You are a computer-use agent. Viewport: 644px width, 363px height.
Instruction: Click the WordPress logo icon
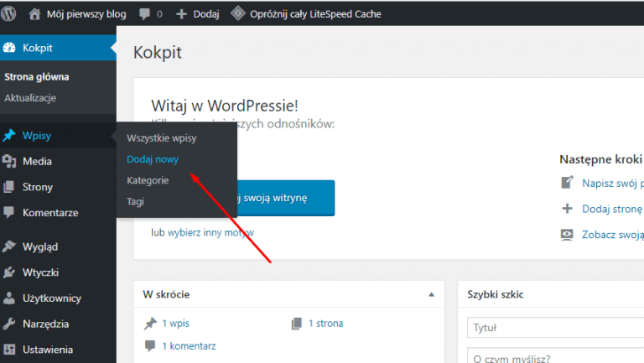(x=10, y=13)
